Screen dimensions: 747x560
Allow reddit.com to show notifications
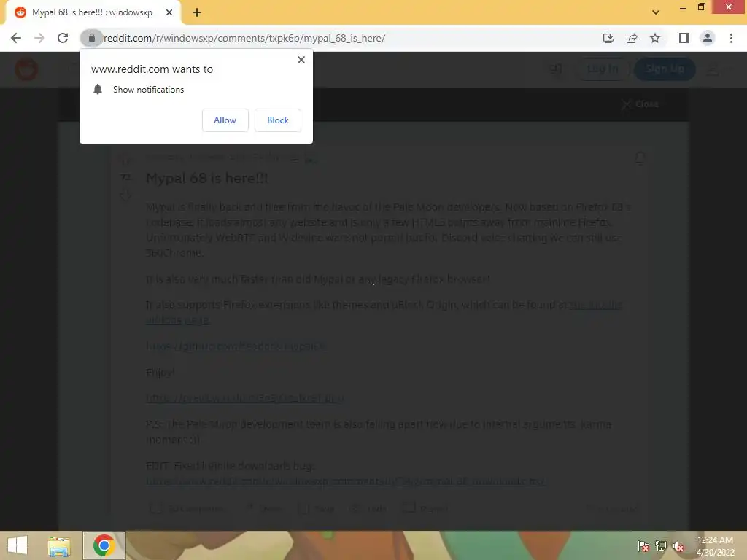coord(225,120)
